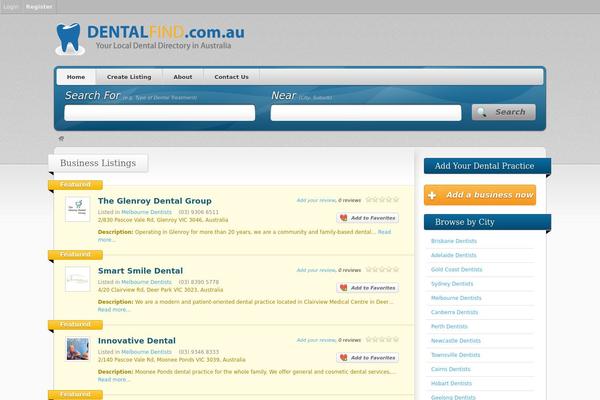Add to Favorites for Smart Smile Dental
600x400 pixels.
pyautogui.click(x=368, y=288)
